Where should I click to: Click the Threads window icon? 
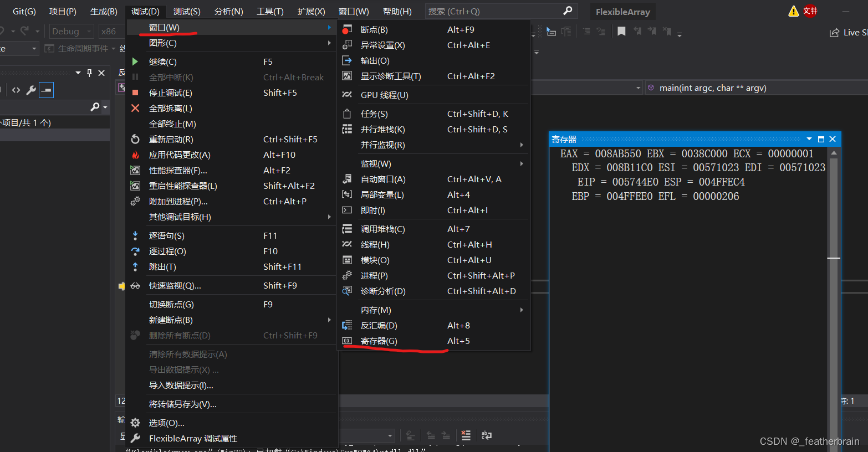347,244
